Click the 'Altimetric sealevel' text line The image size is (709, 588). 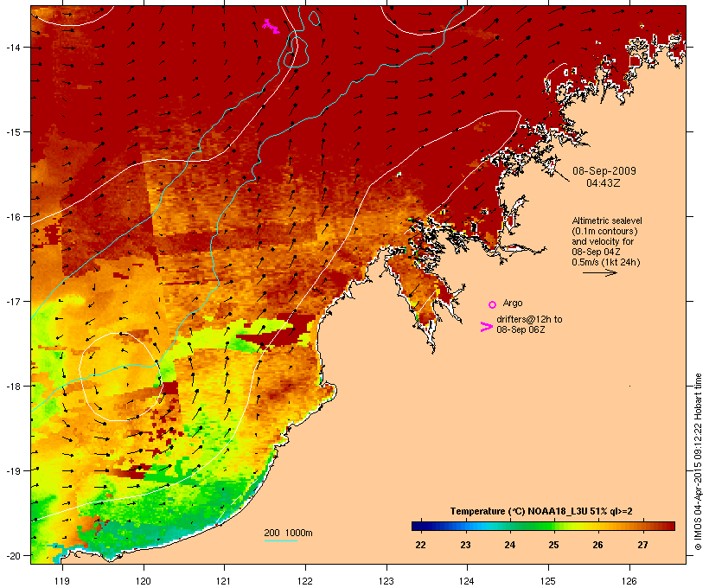(607, 220)
